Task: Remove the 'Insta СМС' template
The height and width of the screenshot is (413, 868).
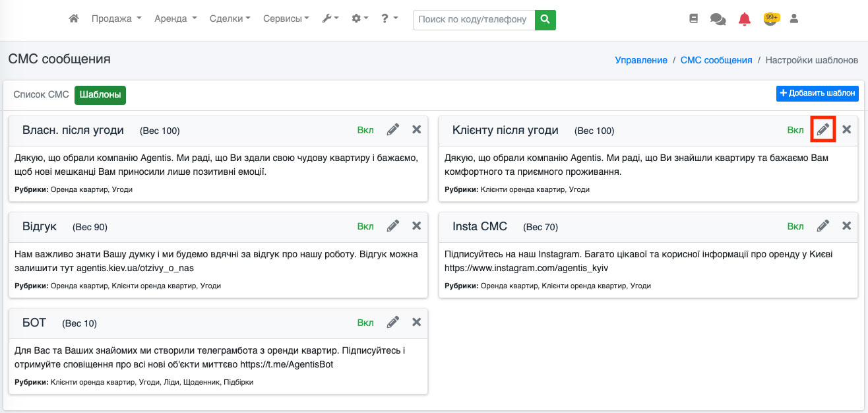Action: (x=846, y=226)
